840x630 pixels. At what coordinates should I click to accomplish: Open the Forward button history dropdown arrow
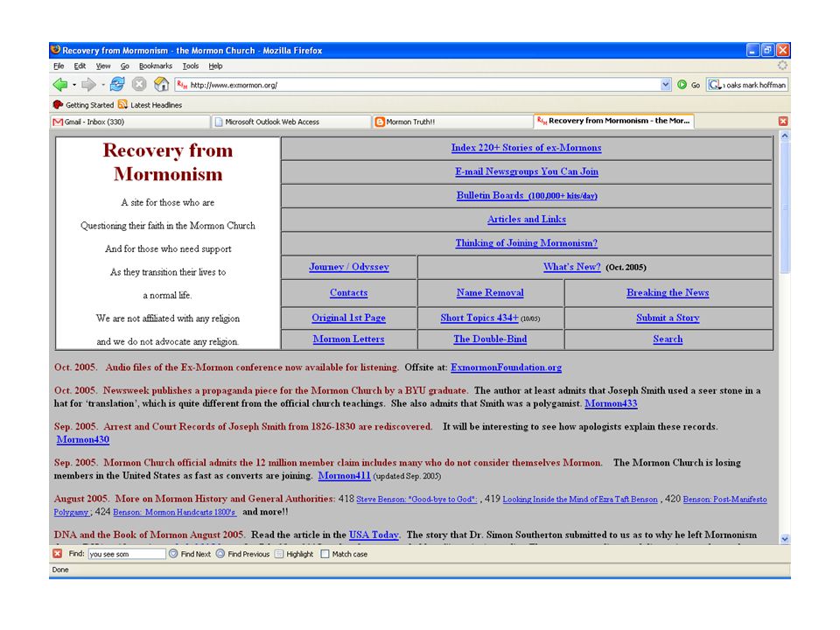coord(103,85)
